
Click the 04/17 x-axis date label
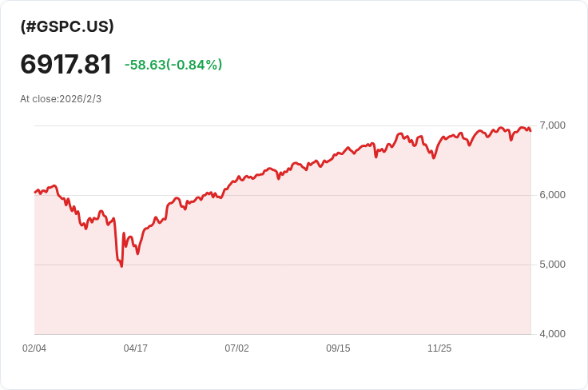135,348
